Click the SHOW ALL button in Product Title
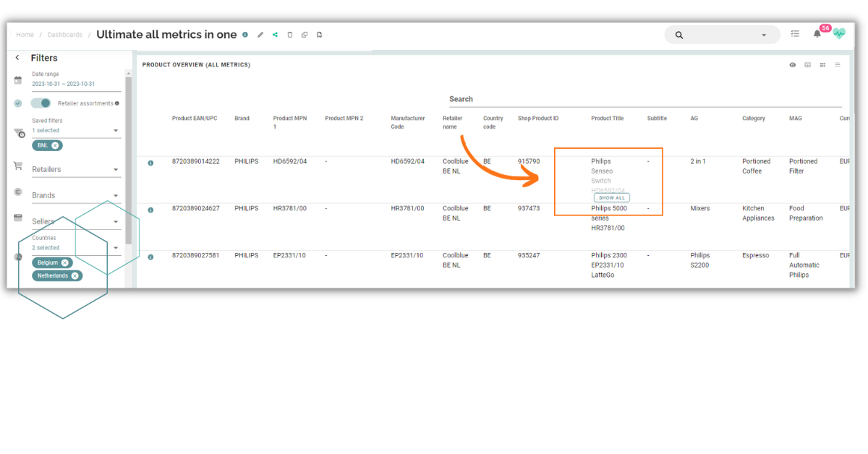 click(611, 197)
